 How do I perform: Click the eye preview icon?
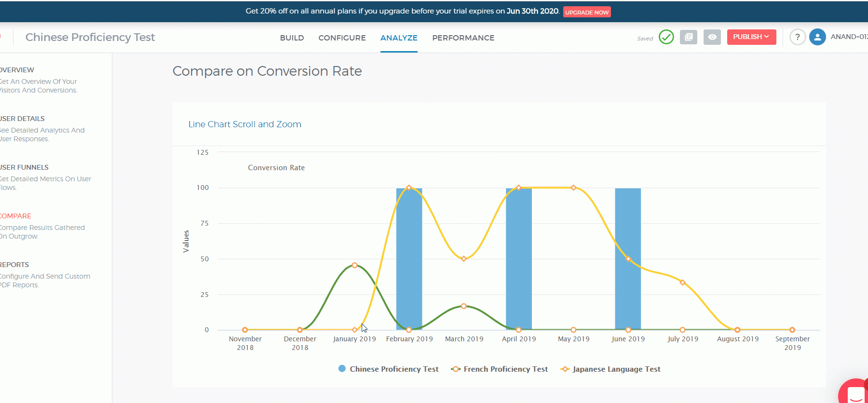pos(712,37)
